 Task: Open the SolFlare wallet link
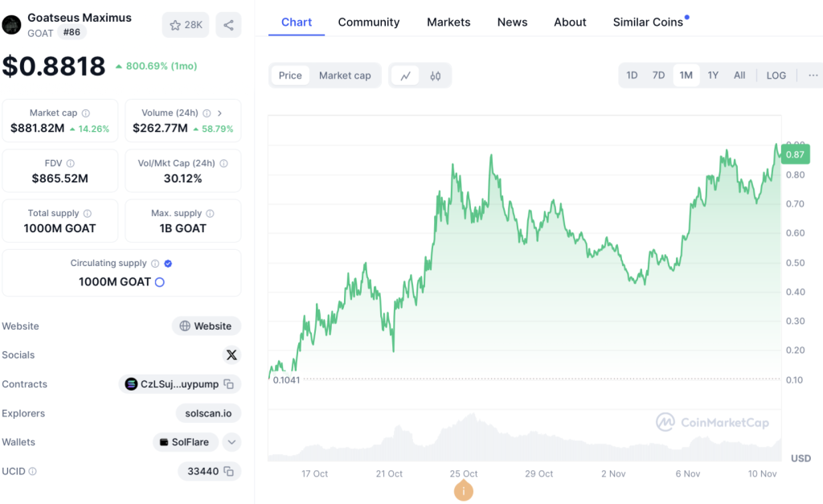click(186, 442)
